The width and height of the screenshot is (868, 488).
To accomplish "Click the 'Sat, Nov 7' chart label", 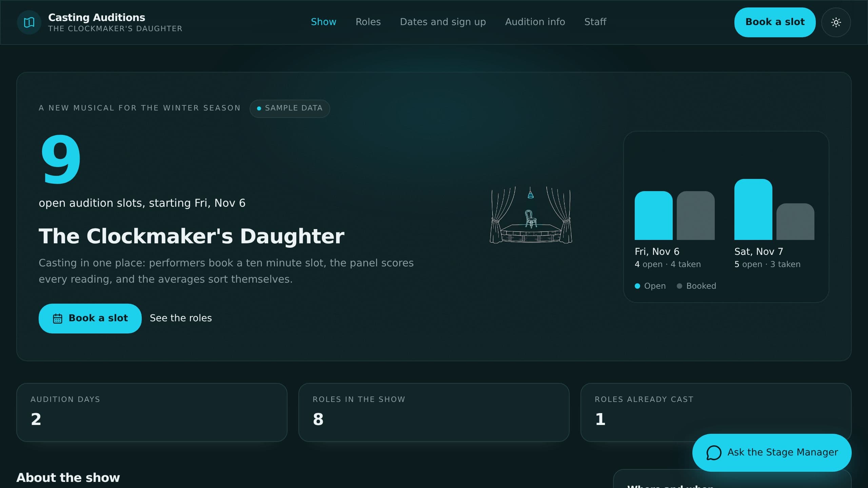I will click(x=759, y=251).
